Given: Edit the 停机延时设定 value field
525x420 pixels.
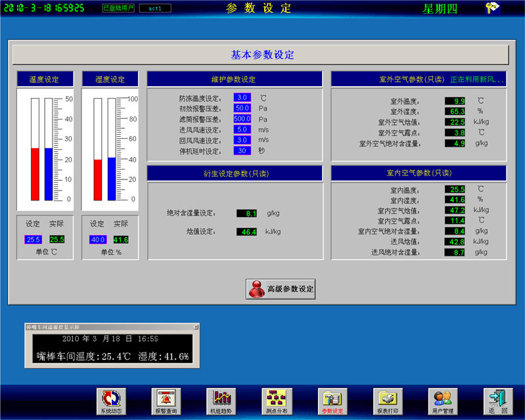Looking at the screenshot, I should (x=242, y=151).
